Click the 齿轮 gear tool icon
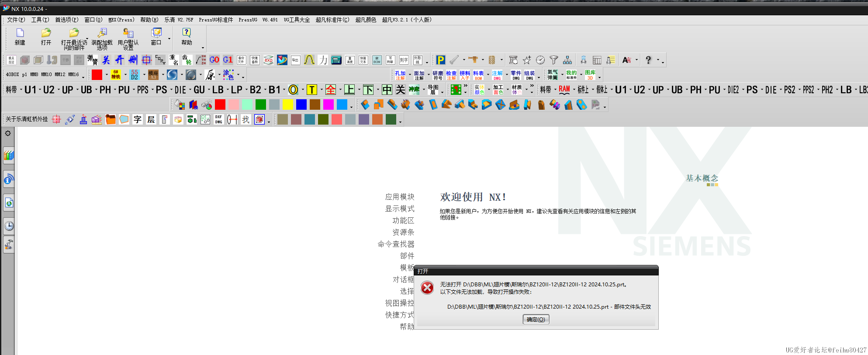This screenshot has width=868, height=355. click(187, 60)
